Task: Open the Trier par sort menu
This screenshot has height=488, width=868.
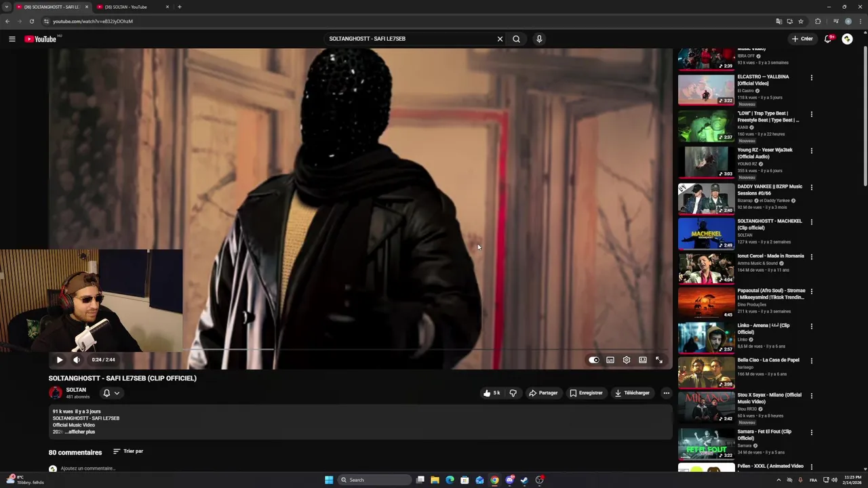Action: click(x=128, y=451)
